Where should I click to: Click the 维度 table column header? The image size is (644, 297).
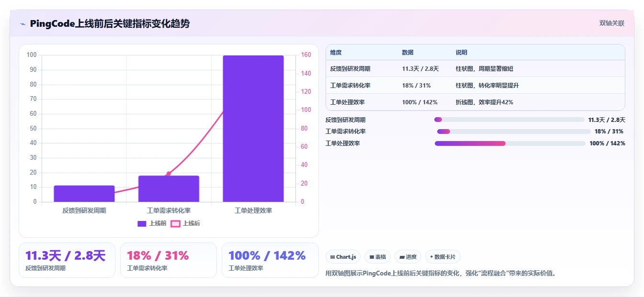tap(336, 53)
